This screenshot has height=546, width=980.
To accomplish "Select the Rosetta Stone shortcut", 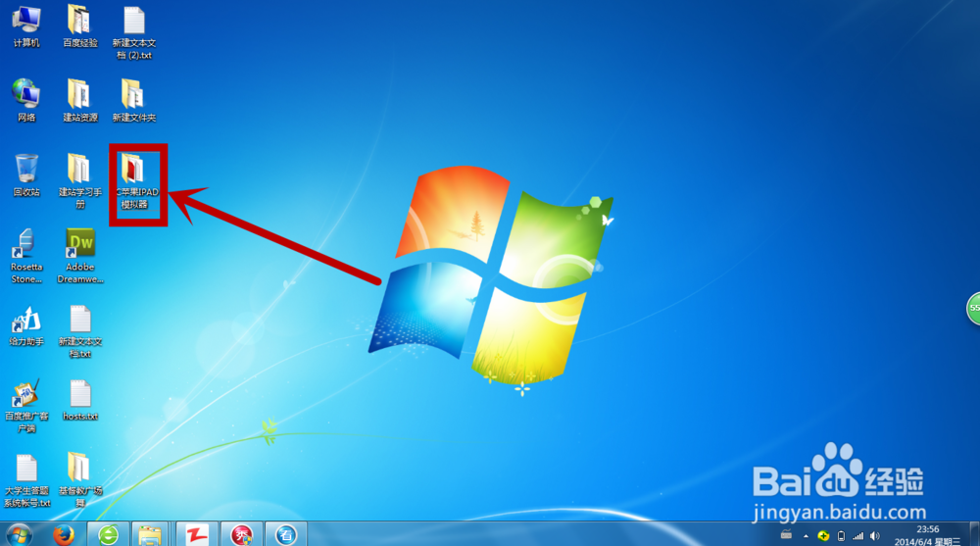I will 26,256.
